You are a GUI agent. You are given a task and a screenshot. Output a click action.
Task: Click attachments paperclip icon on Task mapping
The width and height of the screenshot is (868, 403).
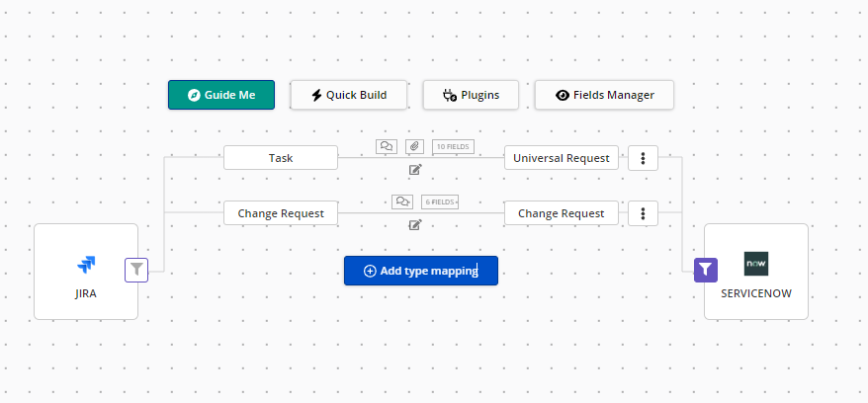coord(414,146)
